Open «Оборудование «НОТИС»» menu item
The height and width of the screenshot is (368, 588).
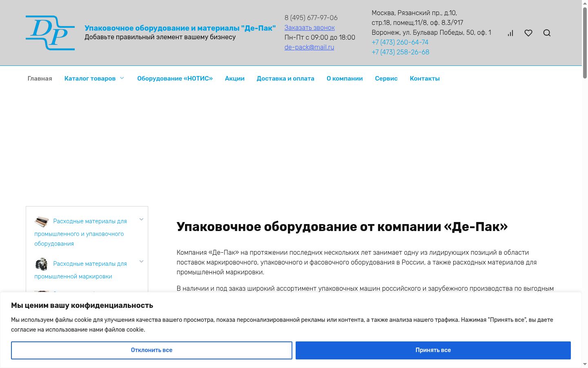pos(175,79)
